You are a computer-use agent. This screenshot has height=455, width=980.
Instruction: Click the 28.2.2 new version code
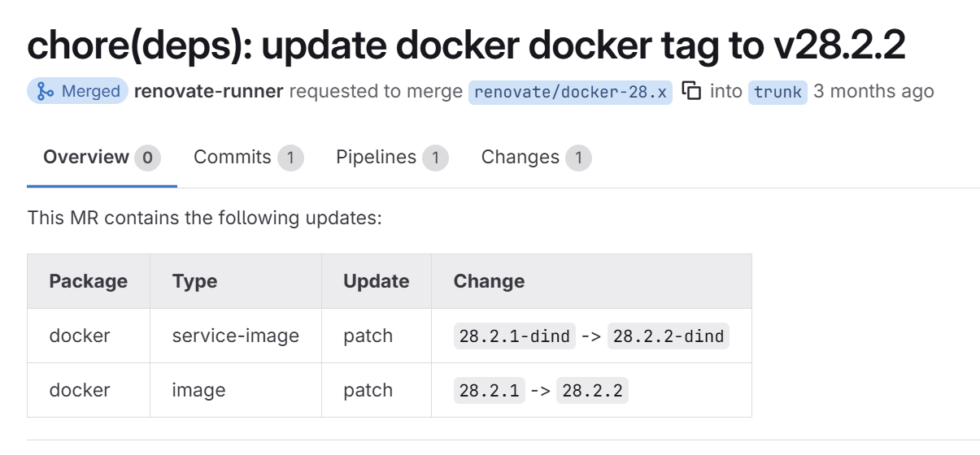[x=592, y=391]
